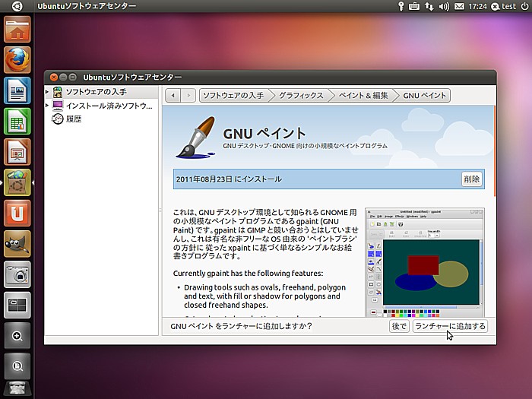Click the 削除 remove button

click(x=472, y=179)
